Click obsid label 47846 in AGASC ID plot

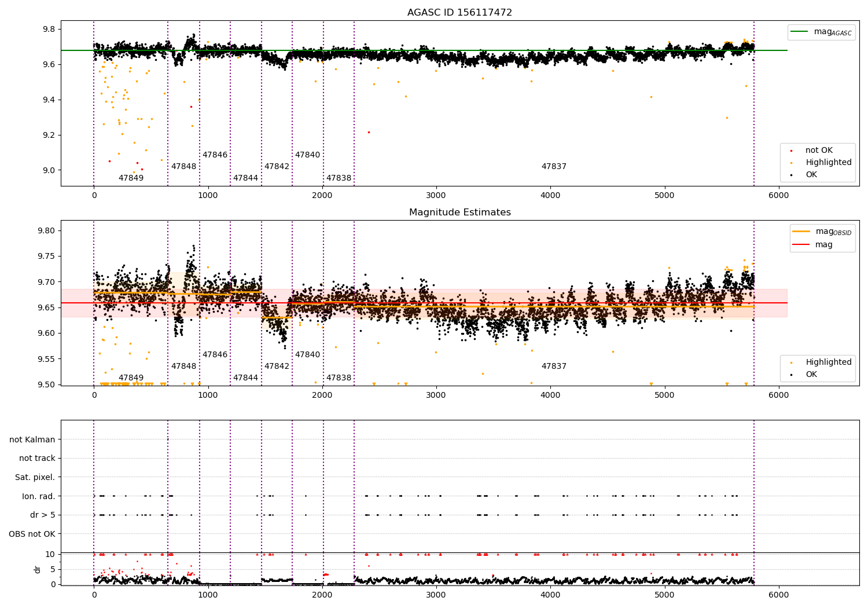pyautogui.click(x=215, y=155)
